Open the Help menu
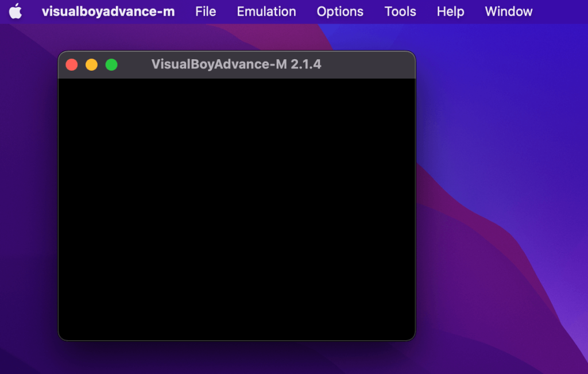Viewport: 588px width, 374px height. (450, 11)
